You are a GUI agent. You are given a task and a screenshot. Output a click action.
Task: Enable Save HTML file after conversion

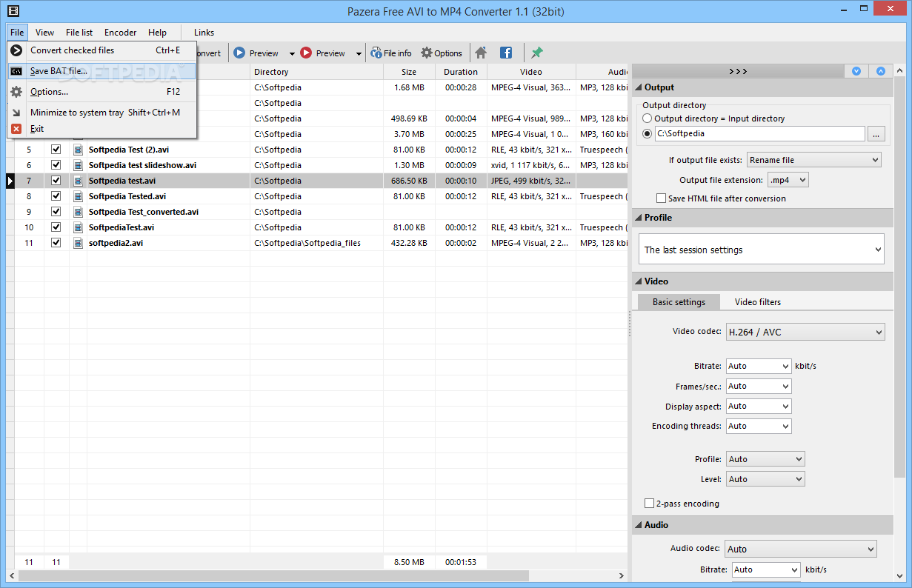(x=661, y=198)
